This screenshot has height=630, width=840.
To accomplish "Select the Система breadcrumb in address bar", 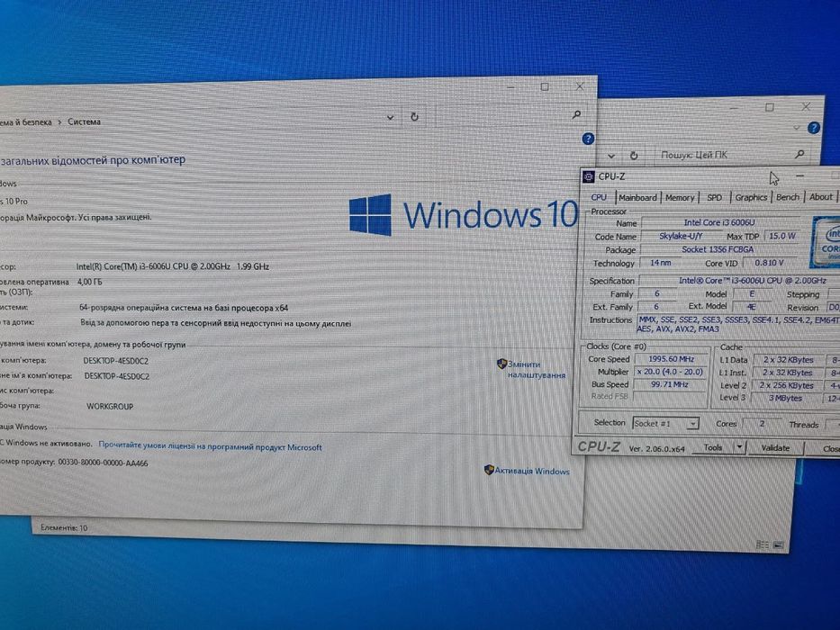I will (x=84, y=121).
